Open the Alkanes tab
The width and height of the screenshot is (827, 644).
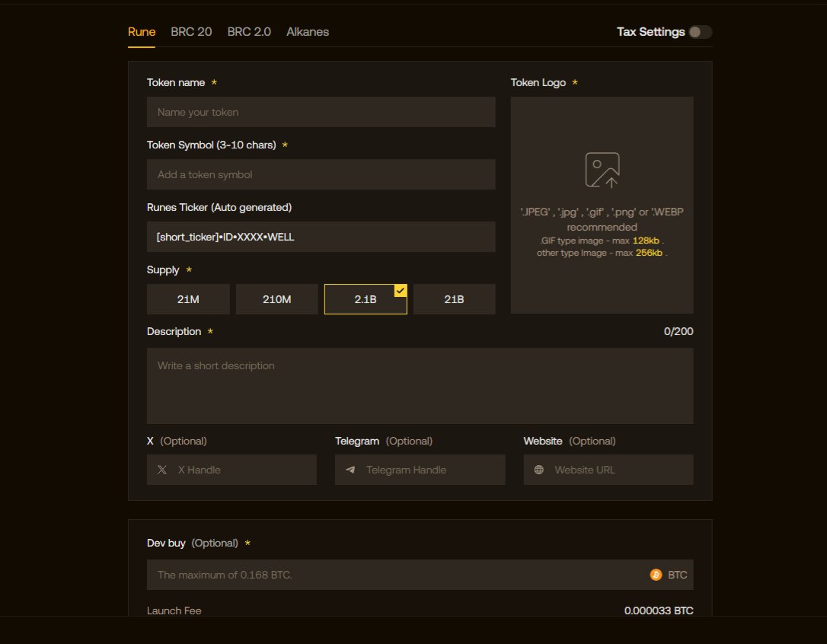coord(308,32)
